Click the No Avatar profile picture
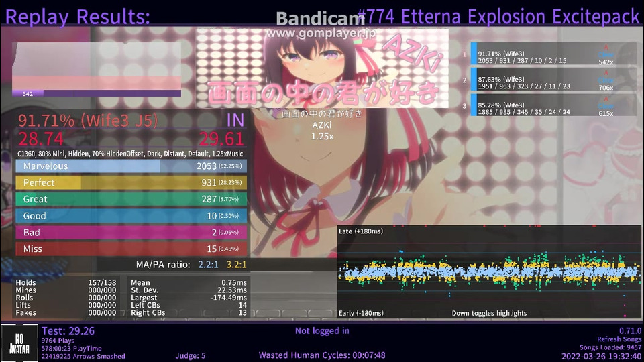Image resolution: width=644 pixels, height=362 pixels. [19, 343]
